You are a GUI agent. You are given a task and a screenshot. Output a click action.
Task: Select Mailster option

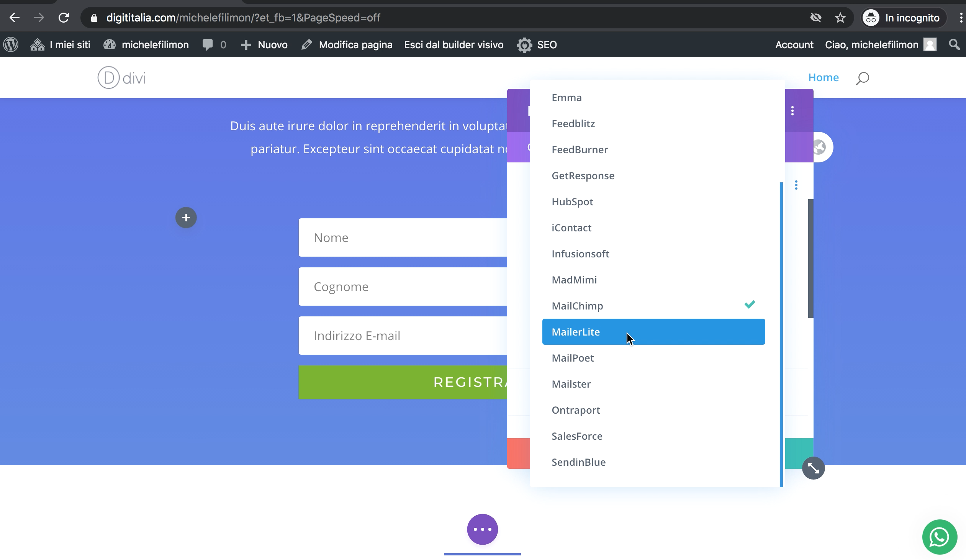coord(653,384)
